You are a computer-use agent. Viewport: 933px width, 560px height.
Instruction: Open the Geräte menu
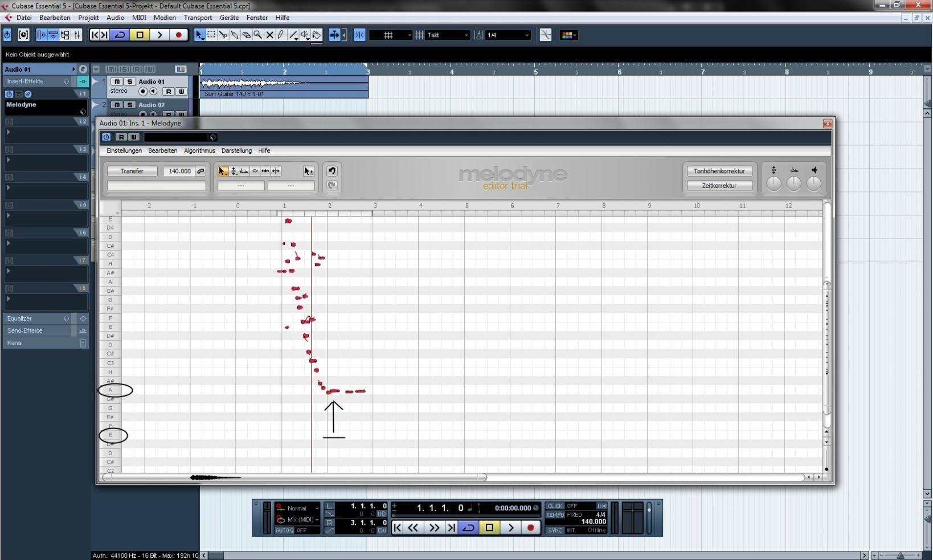(229, 18)
